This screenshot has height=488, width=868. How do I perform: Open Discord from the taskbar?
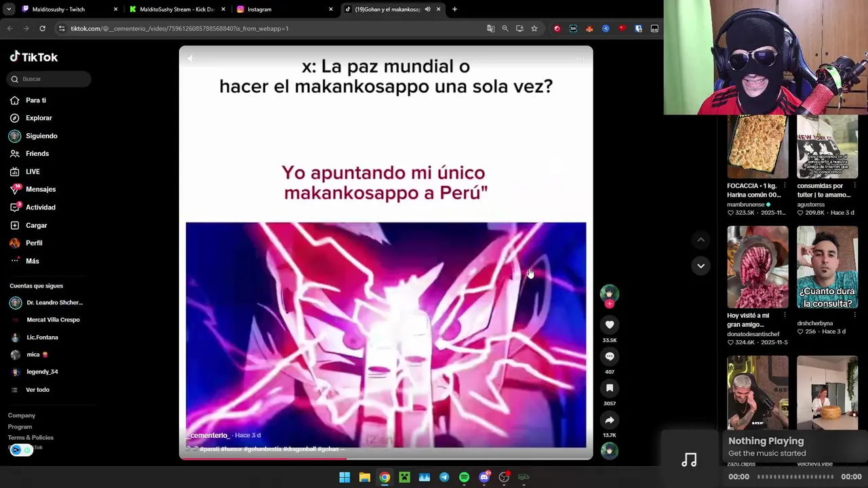[484, 477]
